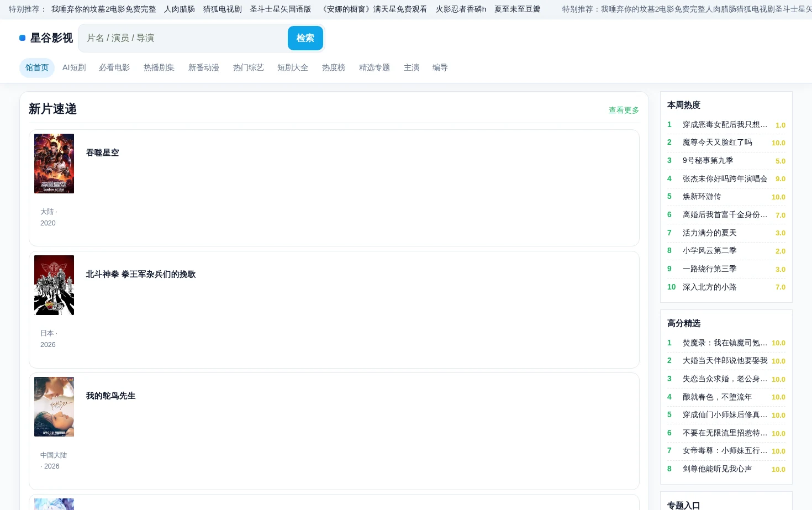This screenshot has width=812, height=510.
Task: Open 离婚后我首富千金身份… ranking entry
Action: (x=726, y=215)
